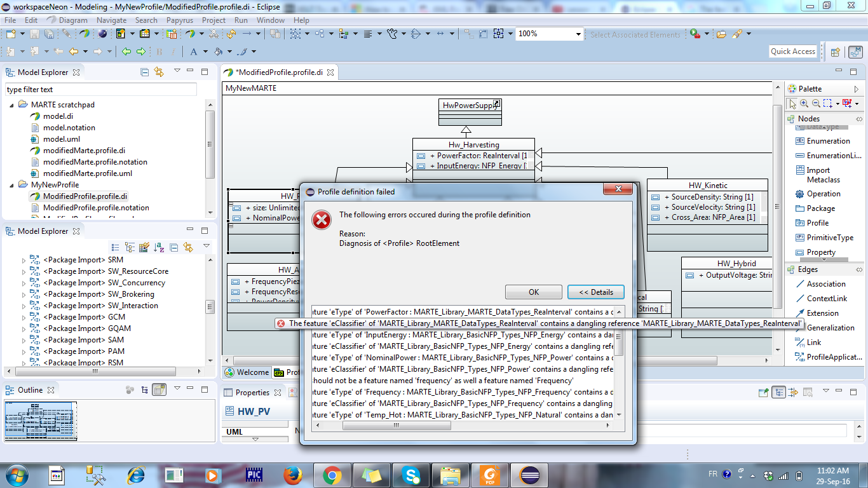
Task: Select the PrimitiveType palette tool
Action: pyautogui.click(x=824, y=238)
